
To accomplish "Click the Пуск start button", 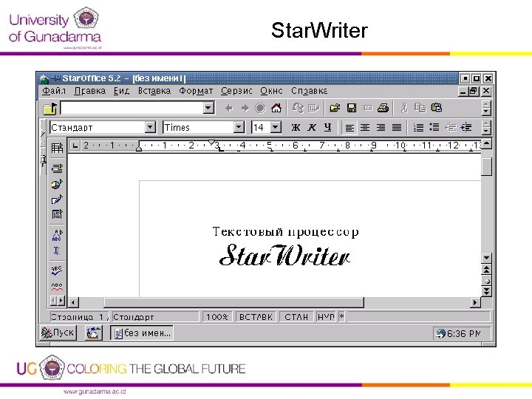I will (x=58, y=332).
